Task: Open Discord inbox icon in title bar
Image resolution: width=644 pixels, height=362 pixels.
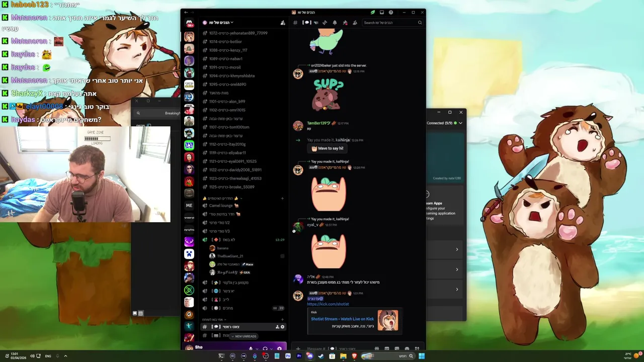Action: 382,12
